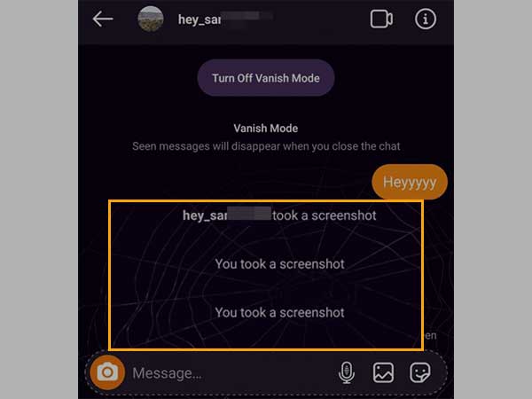Record a voice message with the microphone
532x399 pixels.
[347, 372]
